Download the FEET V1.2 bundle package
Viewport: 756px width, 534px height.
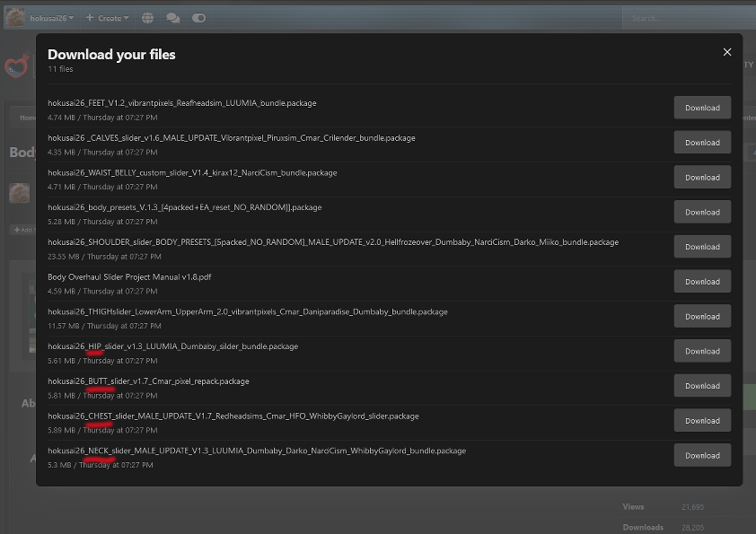(702, 108)
